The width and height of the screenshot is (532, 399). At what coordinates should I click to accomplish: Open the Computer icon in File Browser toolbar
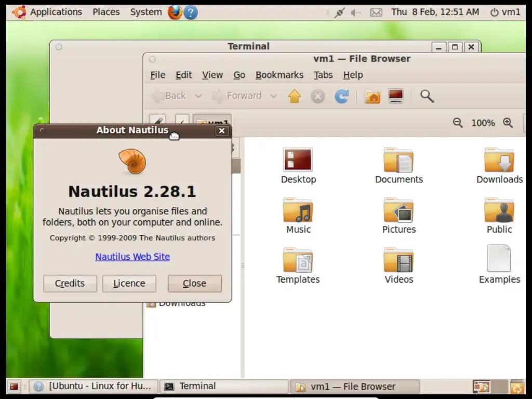pyautogui.click(x=396, y=96)
